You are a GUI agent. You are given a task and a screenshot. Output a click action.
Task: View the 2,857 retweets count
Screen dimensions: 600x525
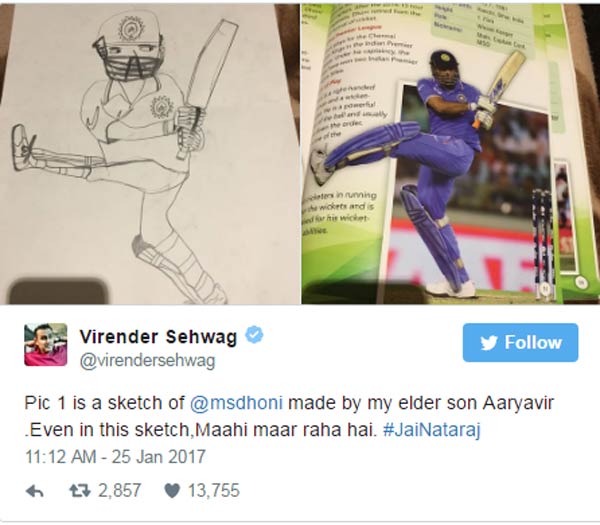tap(120, 491)
